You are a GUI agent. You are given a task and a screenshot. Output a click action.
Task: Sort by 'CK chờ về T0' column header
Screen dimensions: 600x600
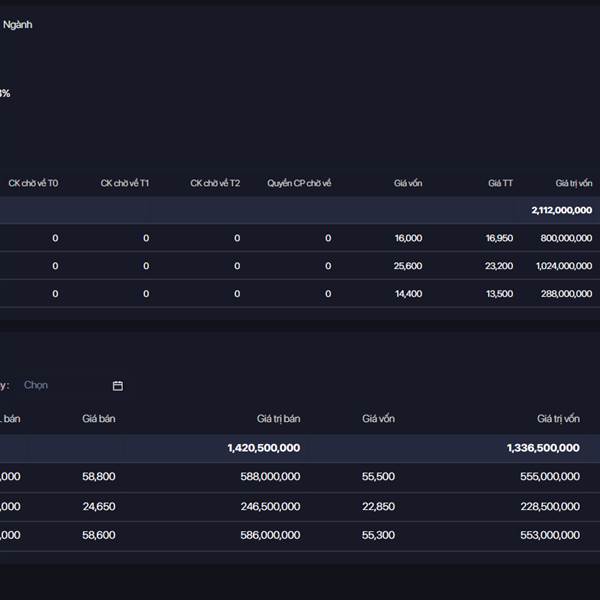pyautogui.click(x=33, y=183)
